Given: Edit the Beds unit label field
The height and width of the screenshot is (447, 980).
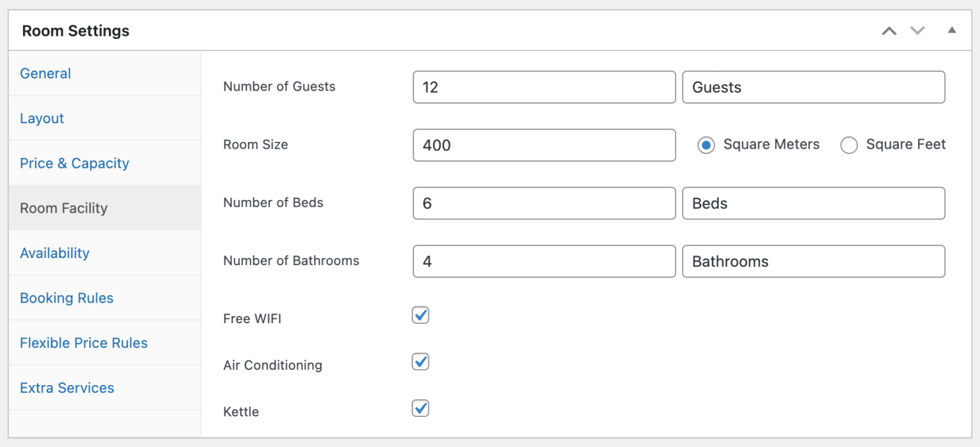Looking at the screenshot, I should click(x=813, y=203).
